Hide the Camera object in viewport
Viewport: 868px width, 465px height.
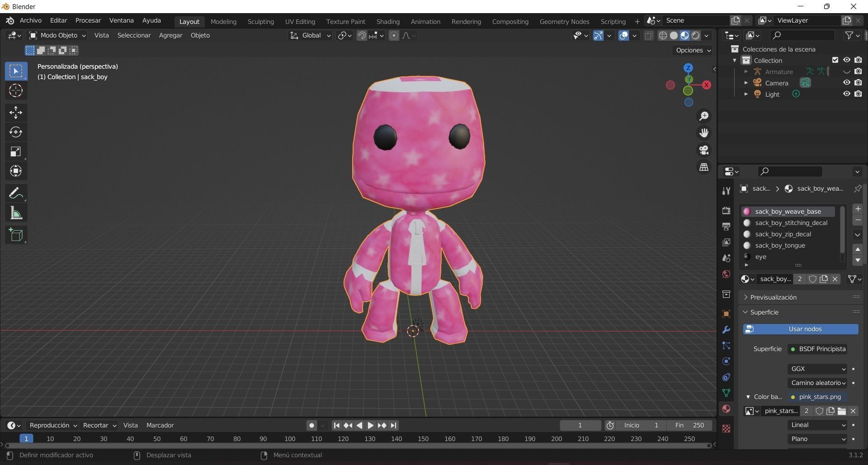(846, 83)
